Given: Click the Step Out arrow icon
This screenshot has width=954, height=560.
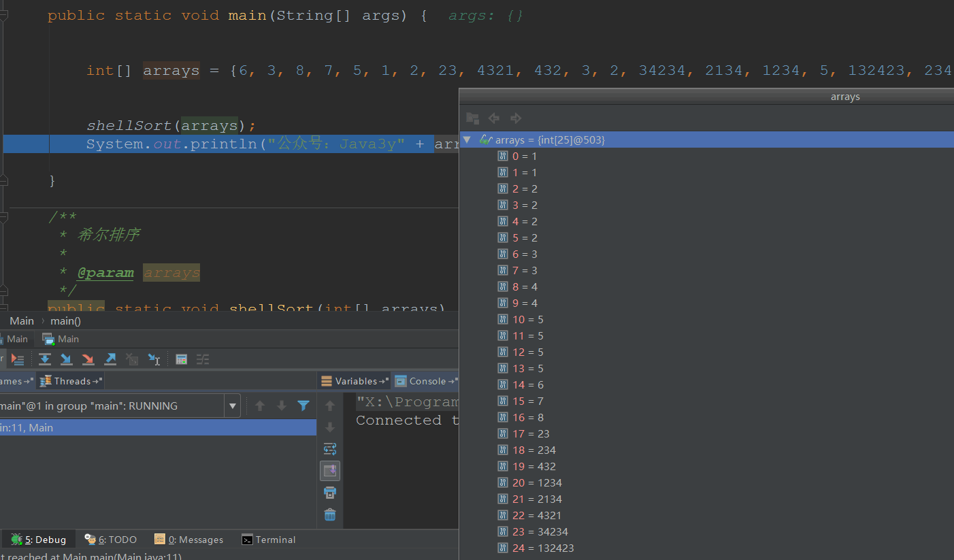Looking at the screenshot, I should click(x=110, y=359).
